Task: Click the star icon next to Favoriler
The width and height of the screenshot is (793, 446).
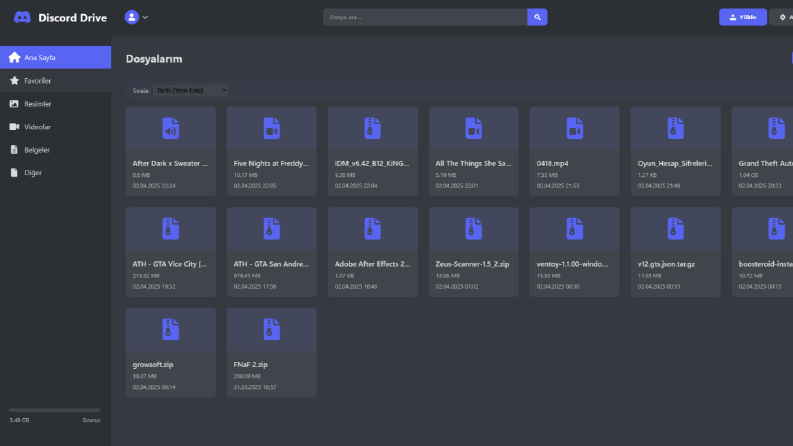Action: (14, 80)
